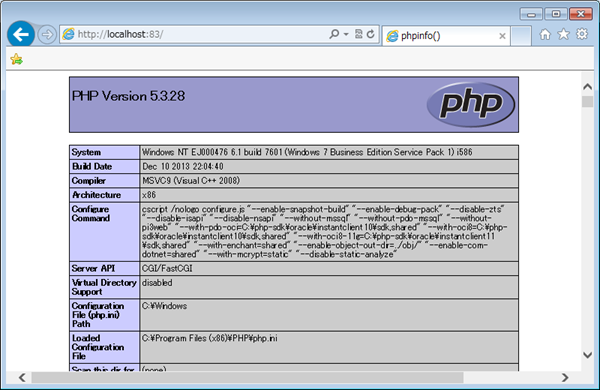The image size is (600, 390).
Task: Go back with the blue back arrow
Action: (x=21, y=34)
